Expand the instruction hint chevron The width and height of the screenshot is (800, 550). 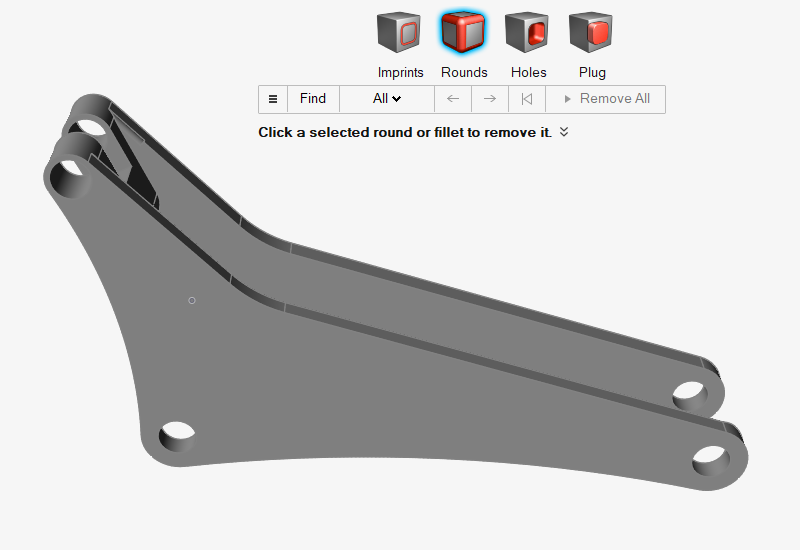(x=564, y=132)
